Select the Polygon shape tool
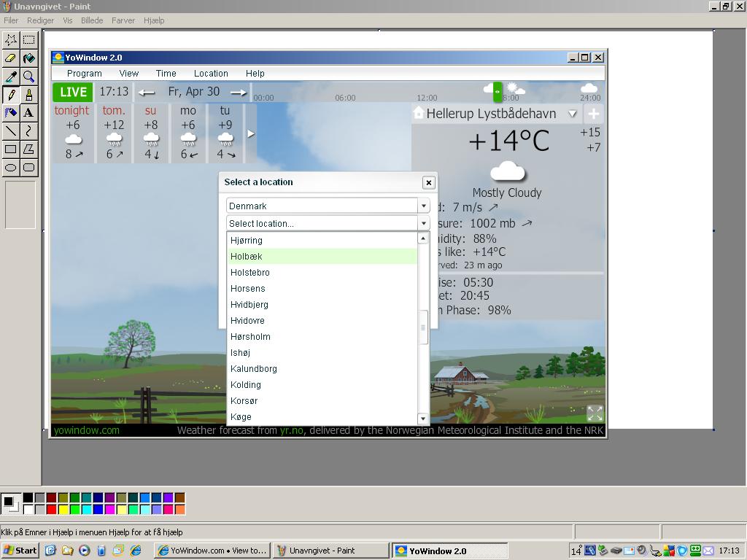The height and width of the screenshot is (560, 747). click(29, 149)
